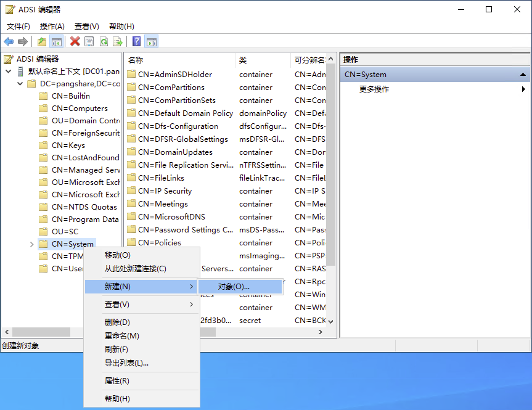Open the 文件(F) menu
The width and height of the screenshot is (532, 410).
click(18, 27)
